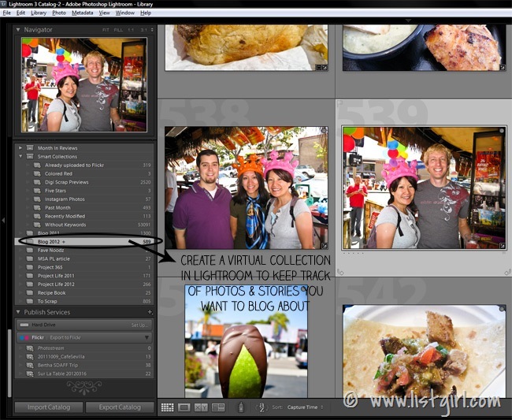Click the left panel hide arrow on window edge
The image size is (512, 420).
(4, 221)
